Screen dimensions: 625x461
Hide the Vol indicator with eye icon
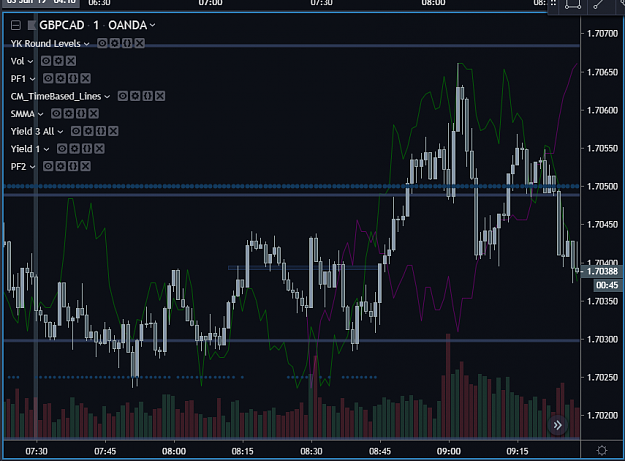46,61
